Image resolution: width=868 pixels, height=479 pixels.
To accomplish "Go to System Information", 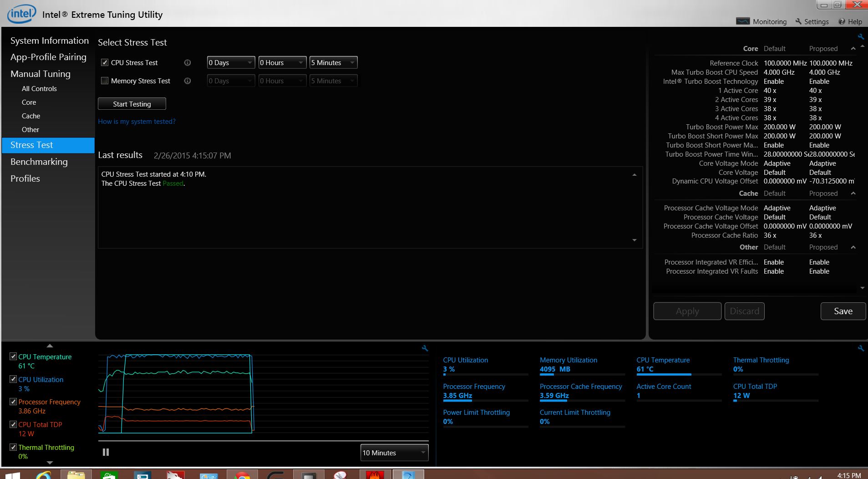I will tap(50, 41).
